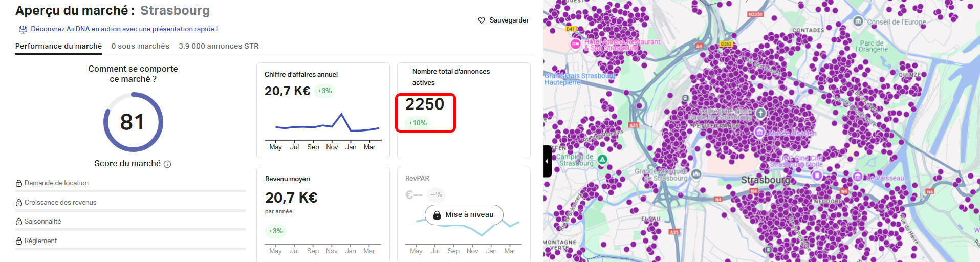
Task: Click the Mise à niveau upgrade button
Action: 464,215
